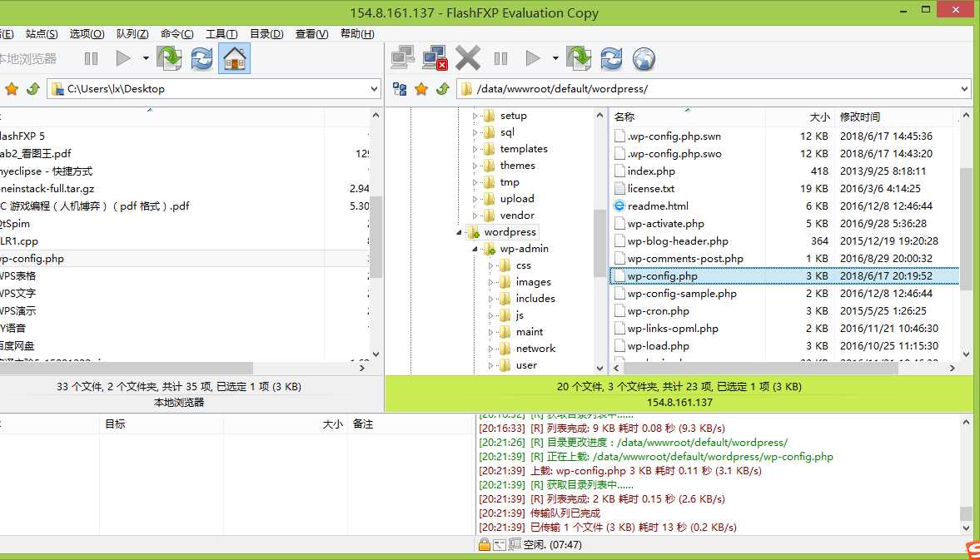
Task: Expand the images folder node
Action: pos(490,282)
